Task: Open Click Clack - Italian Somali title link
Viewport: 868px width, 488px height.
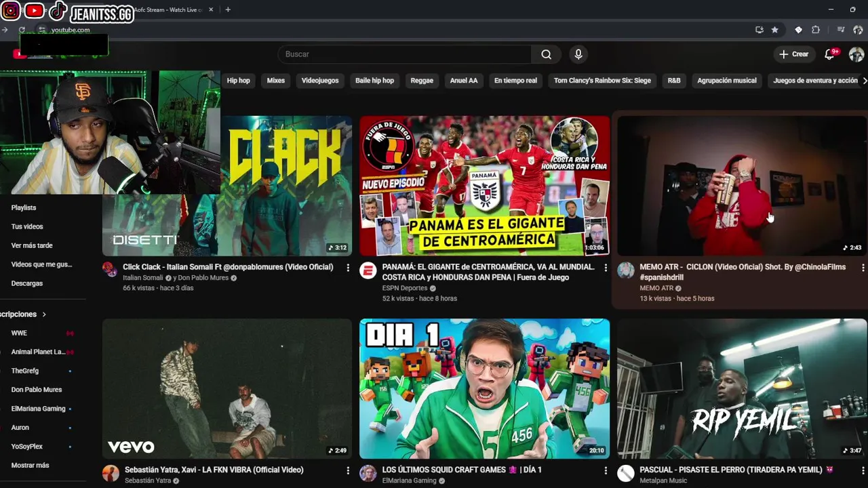Action: click(x=228, y=267)
